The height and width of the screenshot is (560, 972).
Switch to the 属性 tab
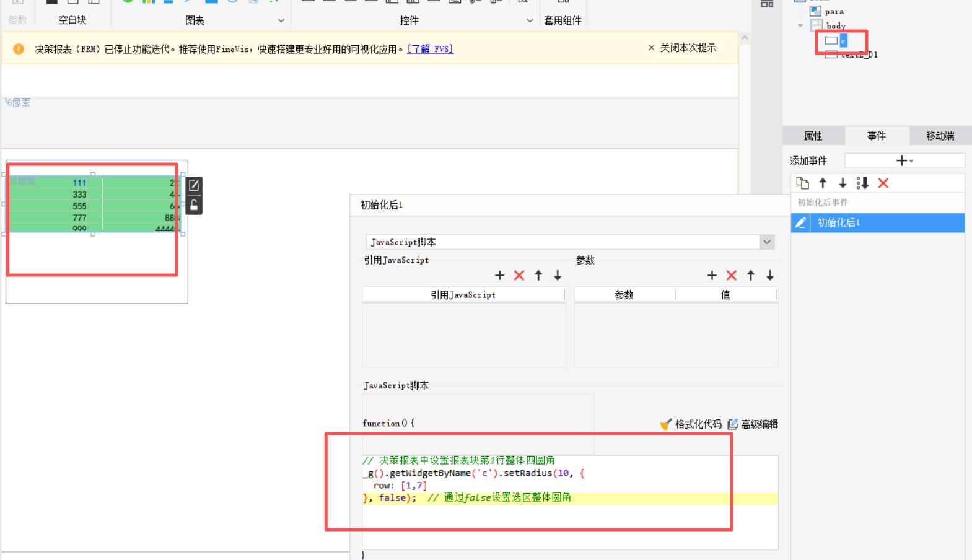(x=813, y=136)
